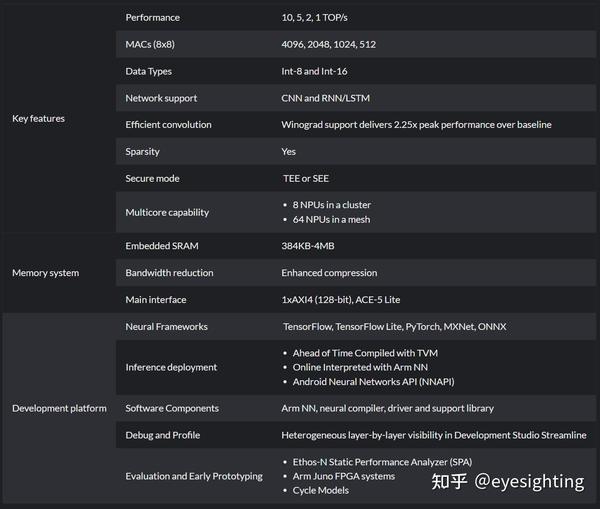Select the Sparsity row label
Viewport: 600px width, 509px height.
142,152
